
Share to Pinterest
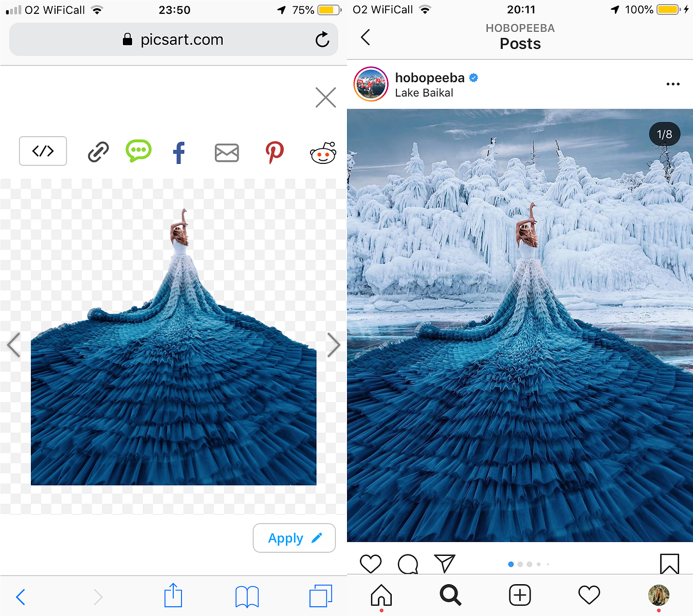(x=275, y=153)
